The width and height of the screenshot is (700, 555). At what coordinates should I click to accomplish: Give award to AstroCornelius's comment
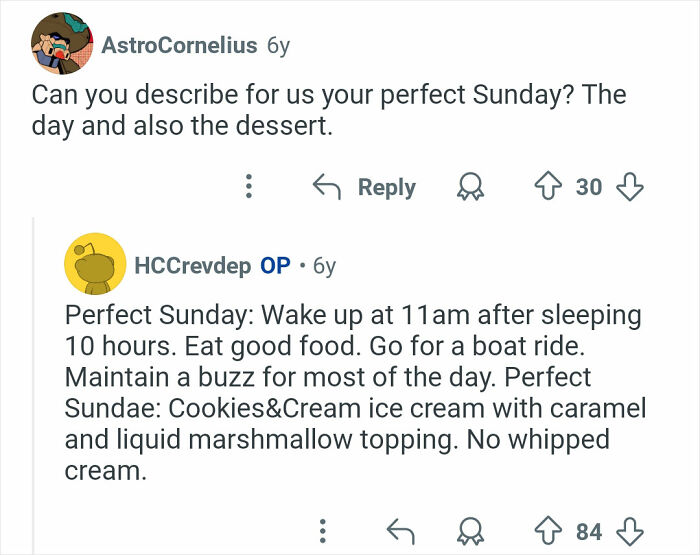(x=470, y=187)
